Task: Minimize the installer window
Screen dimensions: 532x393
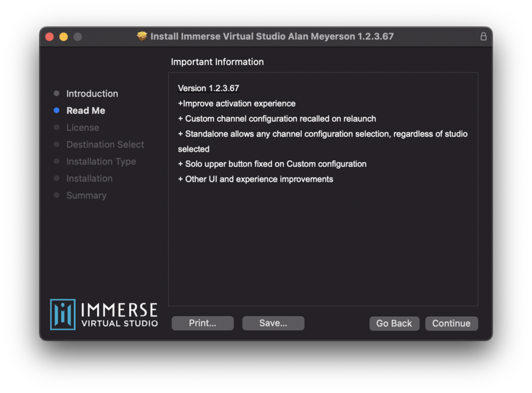Action: click(64, 37)
